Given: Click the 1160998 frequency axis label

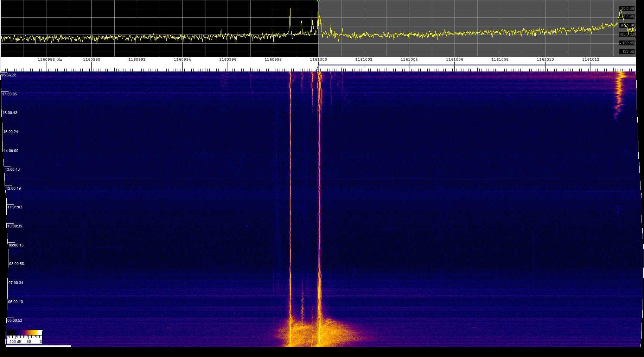Looking at the screenshot, I should click(273, 60).
